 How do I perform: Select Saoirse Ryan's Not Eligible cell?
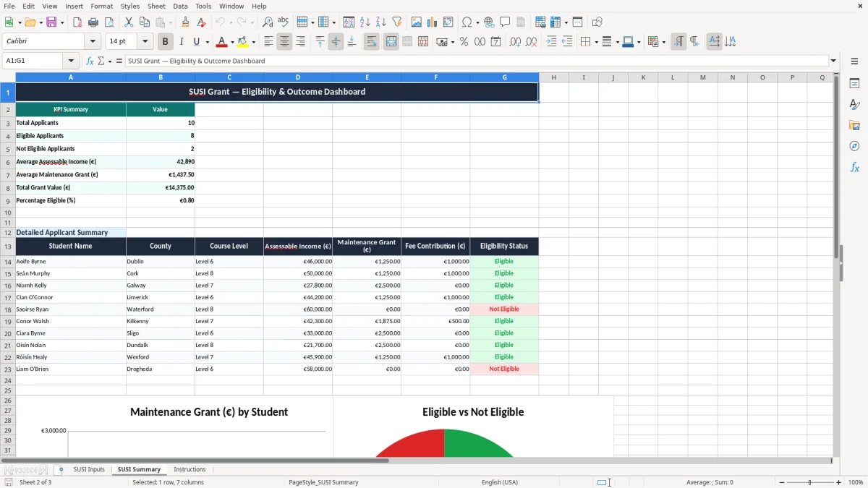(x=504, y=309)
